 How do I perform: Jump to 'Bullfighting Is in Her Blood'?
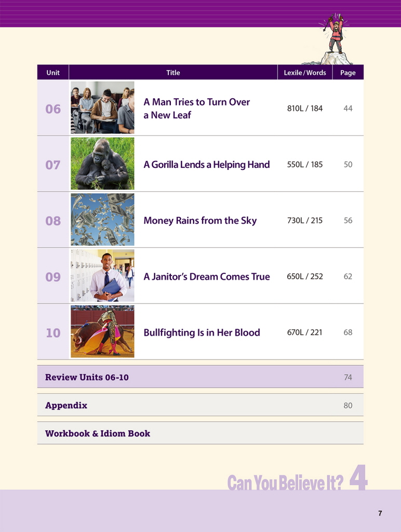point(202,332)
